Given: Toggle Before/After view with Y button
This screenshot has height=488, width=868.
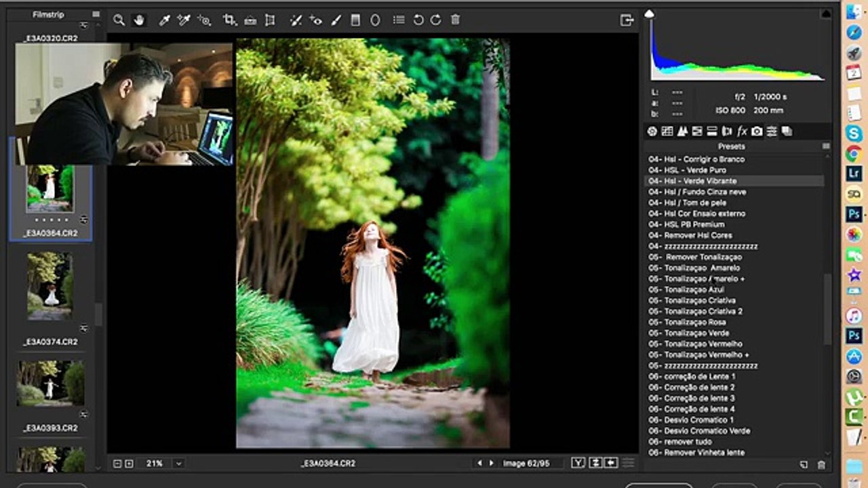Looking at the screenshot, I should click(578, 463).
